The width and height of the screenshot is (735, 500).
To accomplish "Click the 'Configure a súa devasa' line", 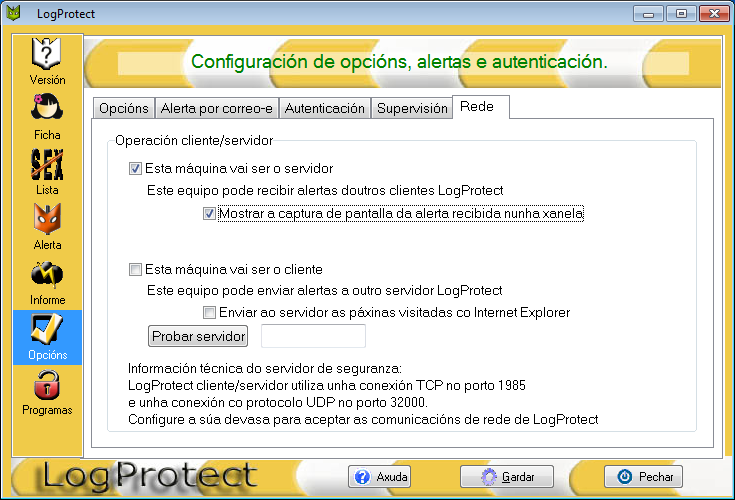I will [x=363, y=419].
